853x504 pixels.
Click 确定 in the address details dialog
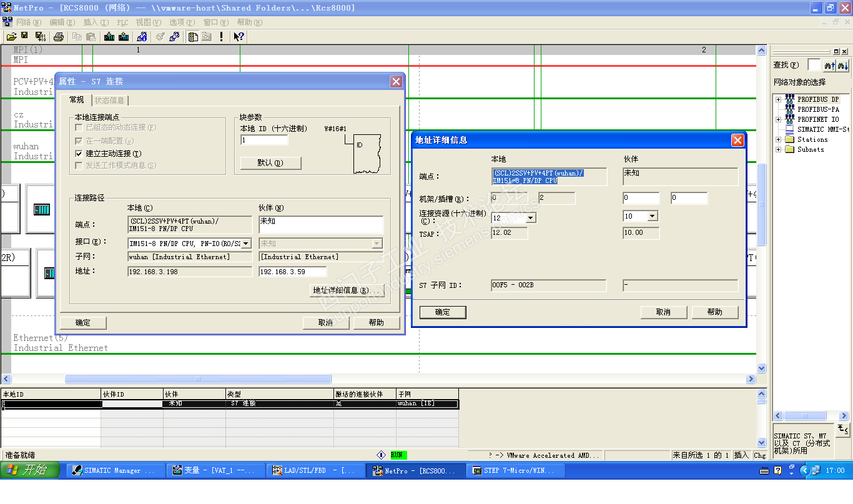point(443,312)
